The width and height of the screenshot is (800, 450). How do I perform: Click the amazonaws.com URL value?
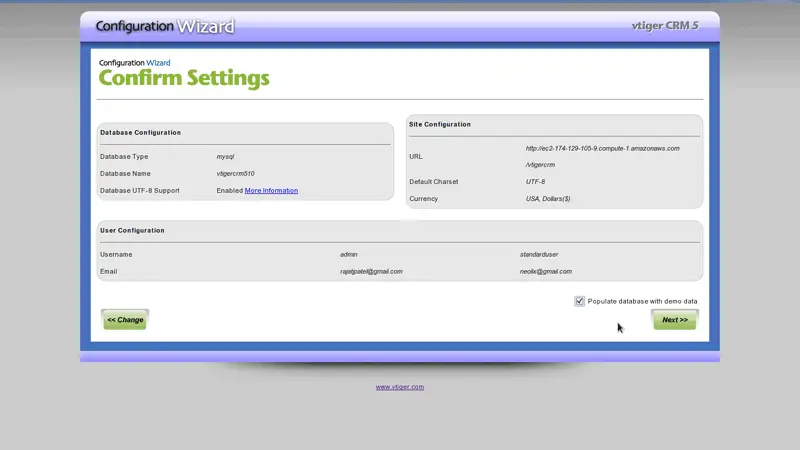pos(603,148)
